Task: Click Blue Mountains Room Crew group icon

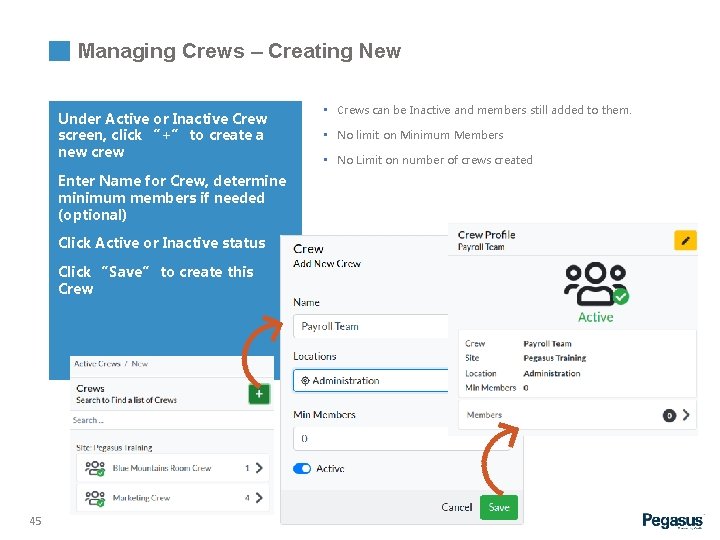Action: coord(95,468)
